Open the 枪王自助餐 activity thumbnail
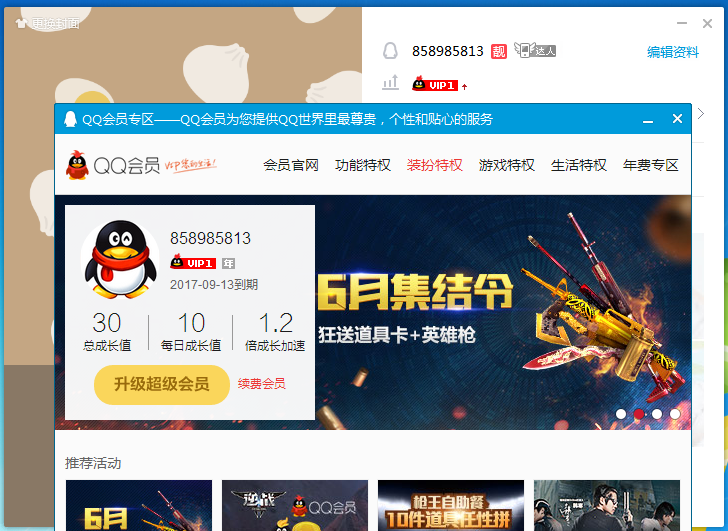The image size is (728, 531). click(x=451, y=505)
